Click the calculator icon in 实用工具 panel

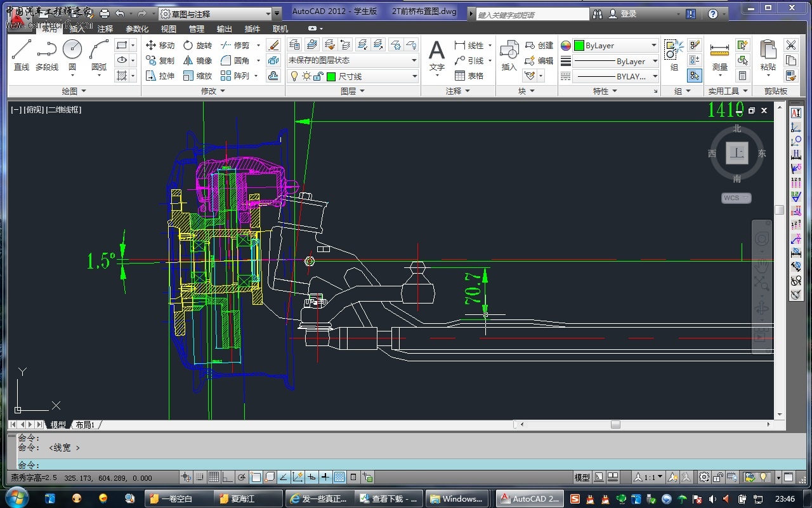pyautogui.click(x=742, y=76)
